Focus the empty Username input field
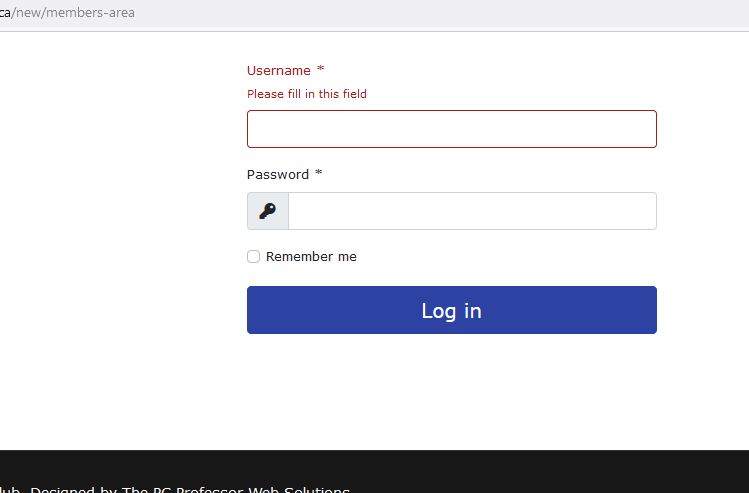This screenshot has height=493, width=749. click(x=451, y=129)
